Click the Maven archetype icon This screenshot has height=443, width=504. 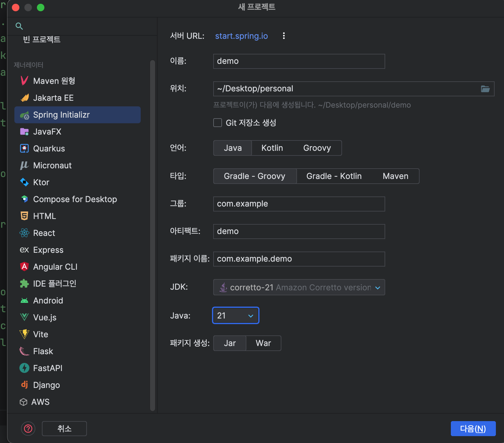pyautogui.click(x=24, y=81)
